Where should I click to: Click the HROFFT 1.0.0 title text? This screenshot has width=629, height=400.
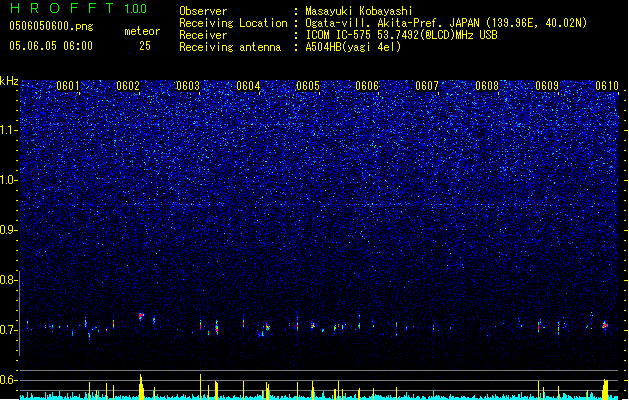pos(78,8)
